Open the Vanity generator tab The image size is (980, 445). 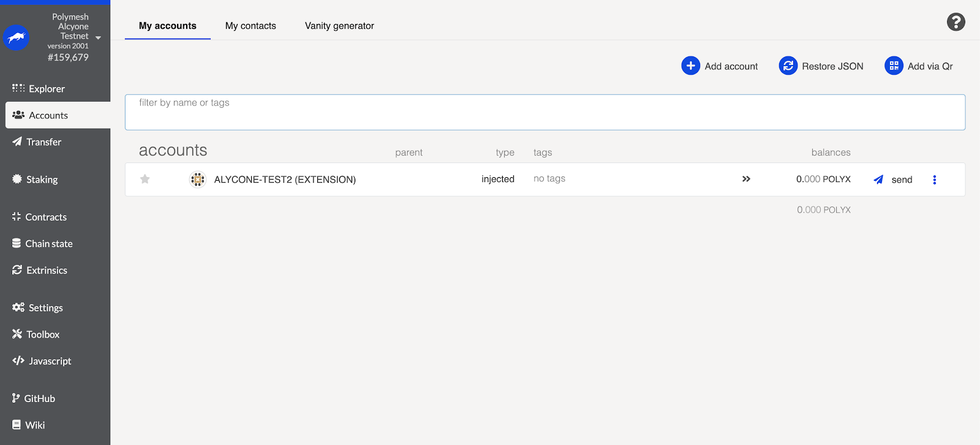(339, 26)
